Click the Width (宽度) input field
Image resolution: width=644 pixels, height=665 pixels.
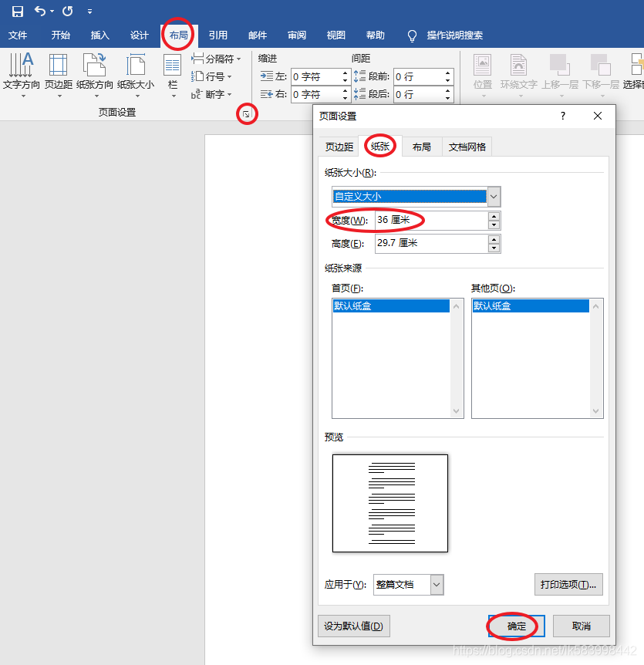point(432,220)
